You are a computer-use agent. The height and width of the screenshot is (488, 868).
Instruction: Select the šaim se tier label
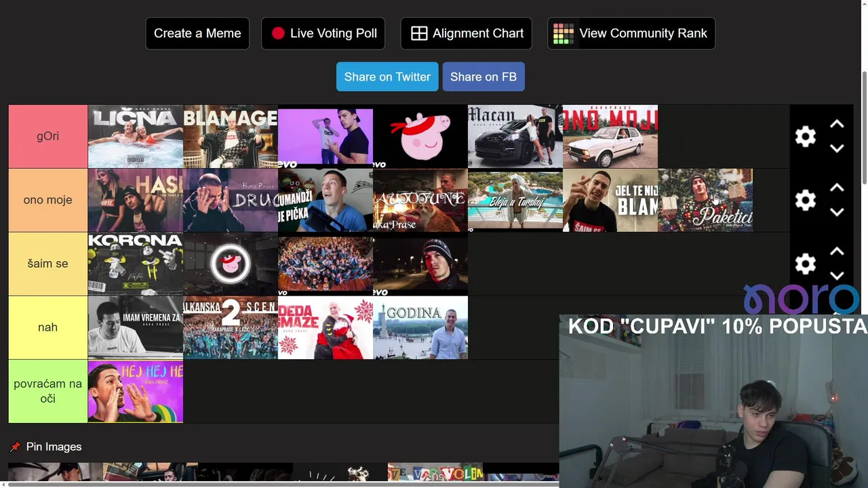[x=48, y=264]
